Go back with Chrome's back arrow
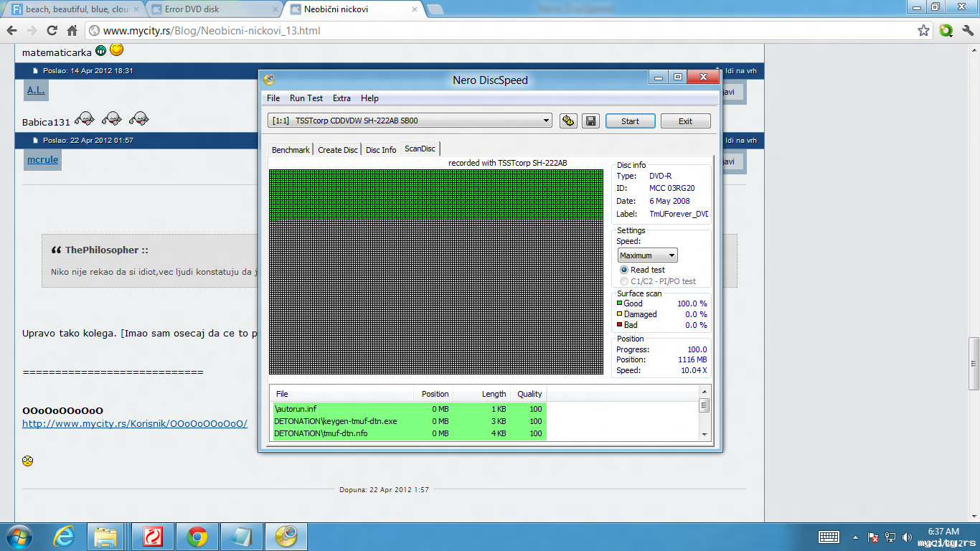 11,31
